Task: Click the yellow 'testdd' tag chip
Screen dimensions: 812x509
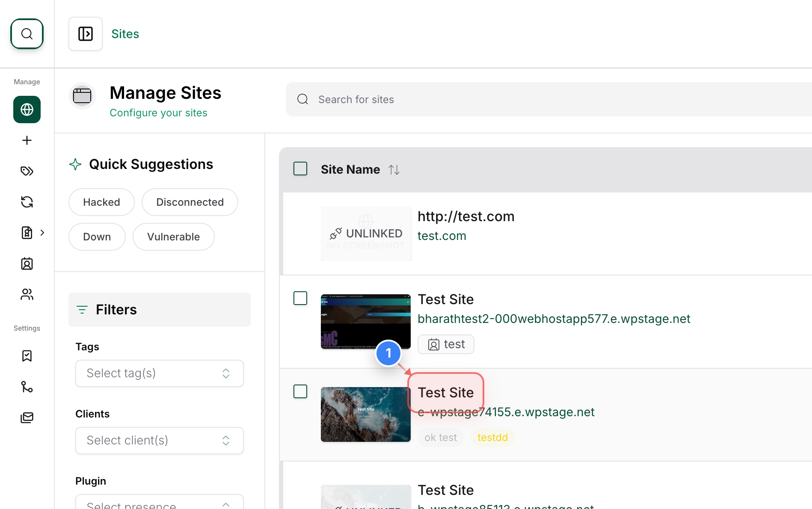Action: pyautogui.click(x=493, y=438)
